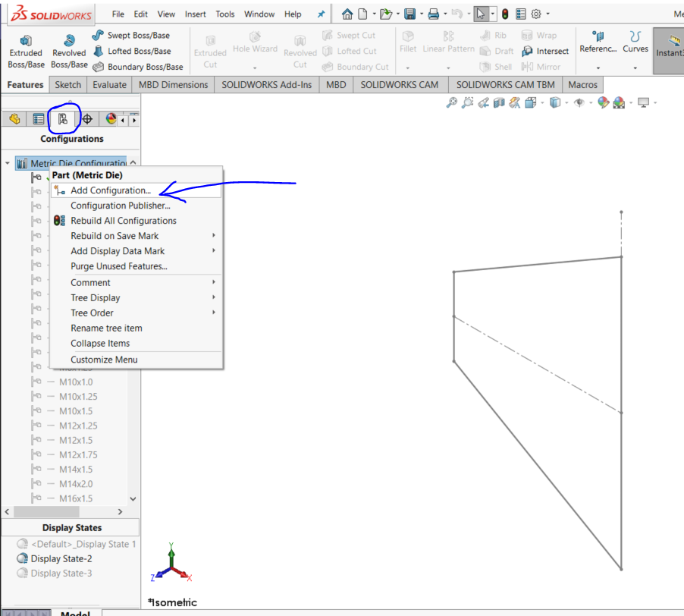Viewport: 684px width, 616px height.
Task: Click the Open file icon
Action: (386, 14)
